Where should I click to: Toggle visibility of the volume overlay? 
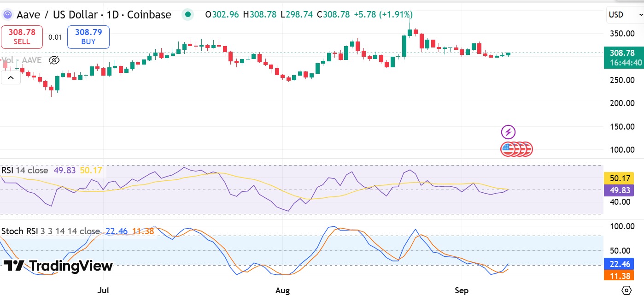(x=54, y=60)
